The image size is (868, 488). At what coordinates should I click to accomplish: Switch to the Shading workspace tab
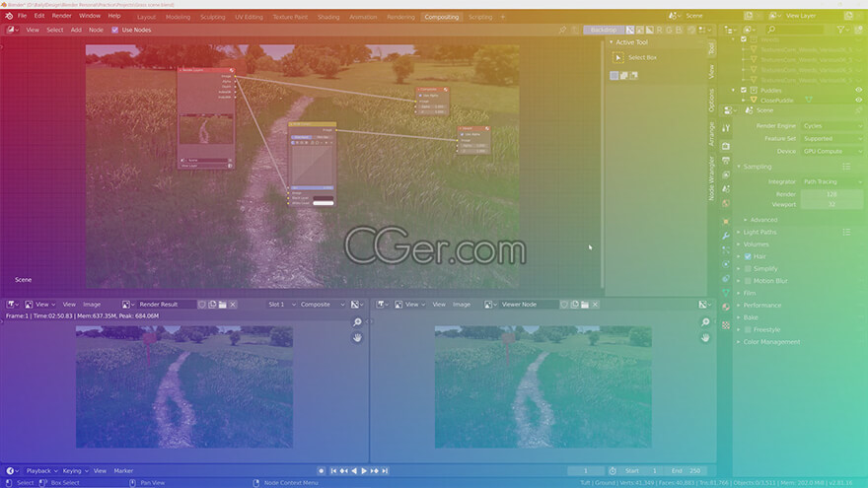coord(328,17)
